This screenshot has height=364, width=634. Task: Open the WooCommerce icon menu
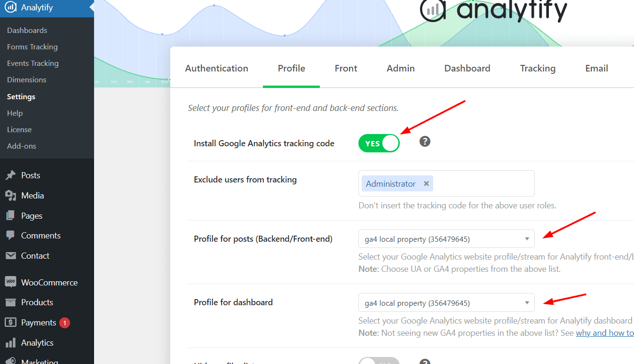tap(10, 282)
